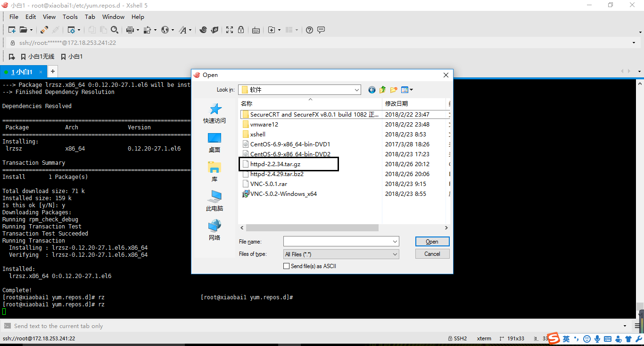Click the Connect plug icon
Image resolution: width=644 pixels, height=346 pixels.
(44, 30)
